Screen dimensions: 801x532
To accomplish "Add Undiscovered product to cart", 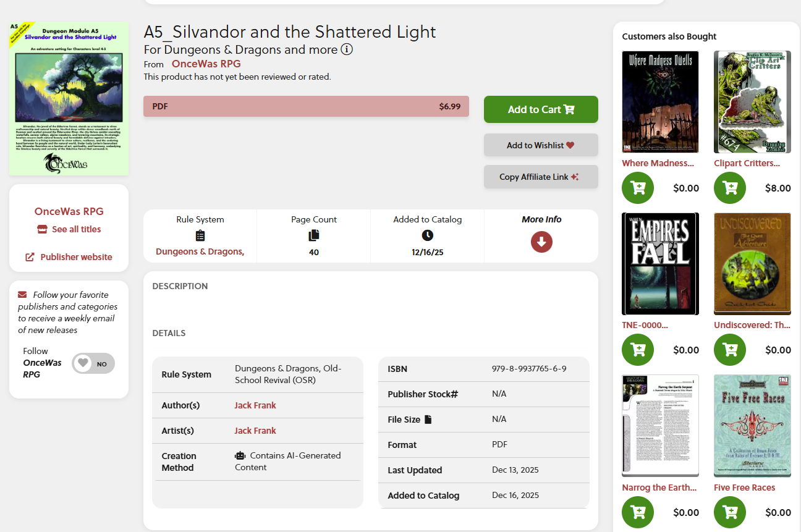I will coord(730,350).
